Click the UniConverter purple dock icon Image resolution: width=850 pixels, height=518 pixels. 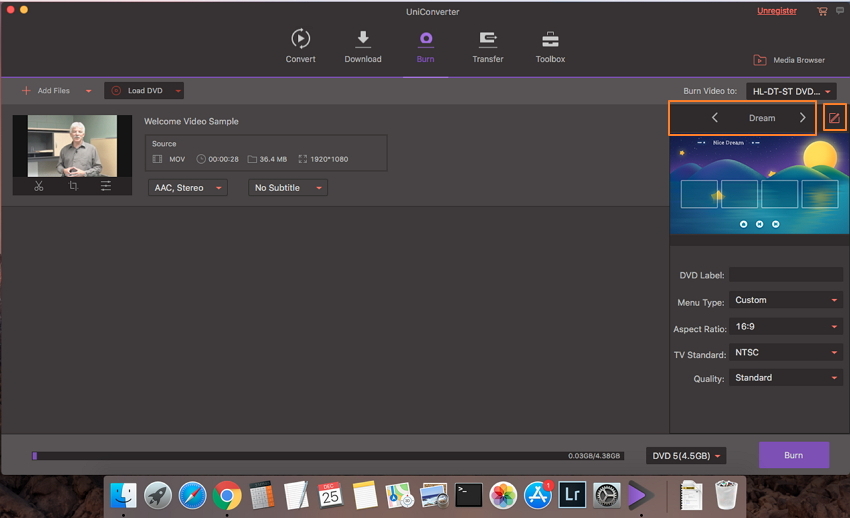pyautogui.click(x=641, y=495)
